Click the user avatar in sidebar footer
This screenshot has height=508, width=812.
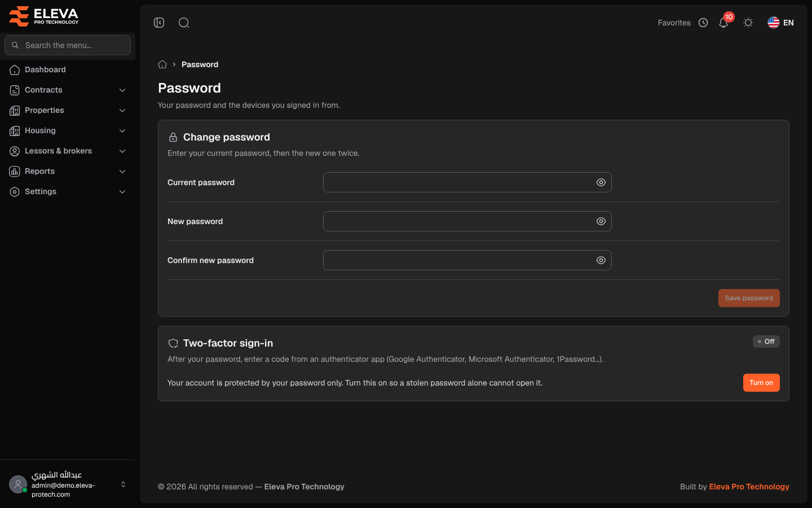(18, 484)
